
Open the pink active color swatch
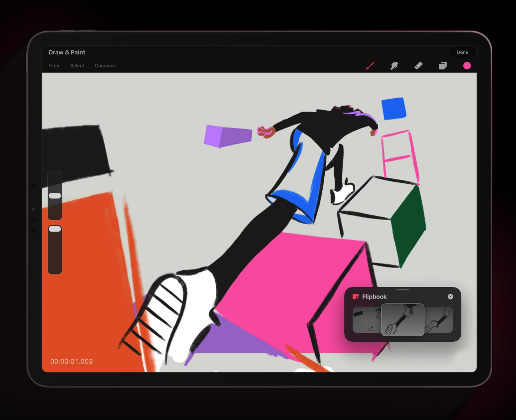(467, 66)
